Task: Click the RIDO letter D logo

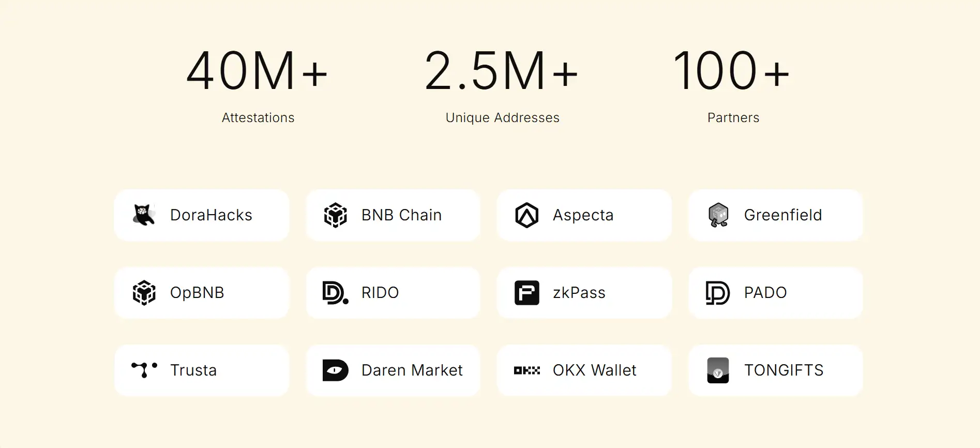Action: (335, 293)
